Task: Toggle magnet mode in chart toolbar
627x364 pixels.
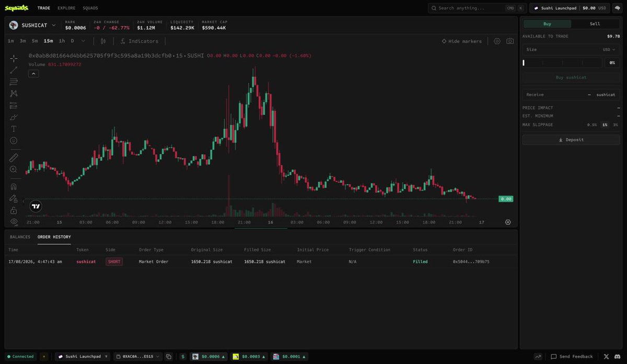Action: pyautogui.click(x=14, y=186)
